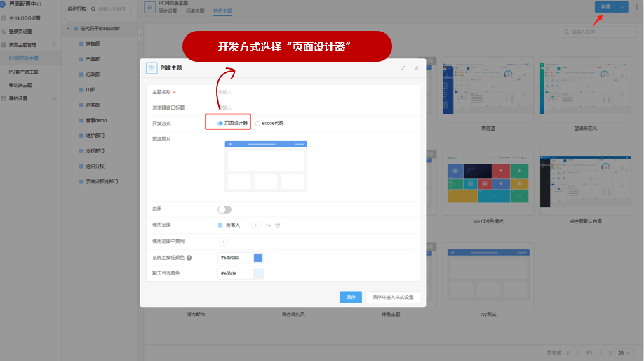
Task: Select IT部 in the organization tree
Action: (x=90, y=90)
